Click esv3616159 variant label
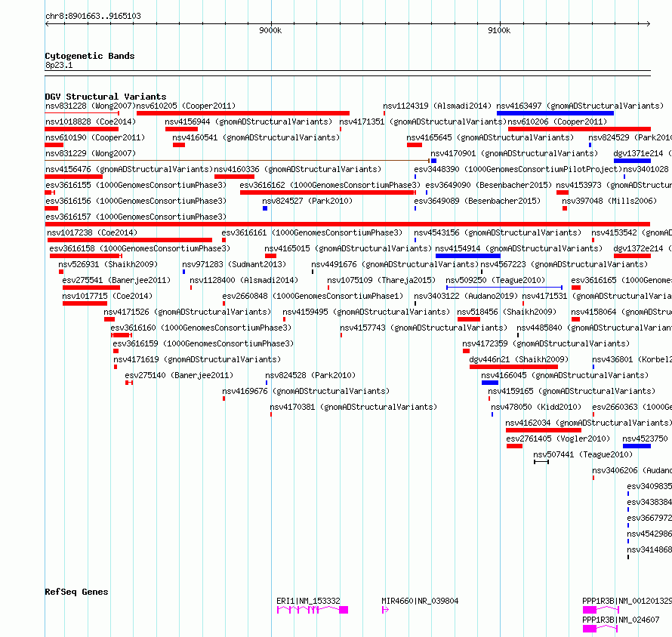Screen dimensions: 672x637 (203, 343)
